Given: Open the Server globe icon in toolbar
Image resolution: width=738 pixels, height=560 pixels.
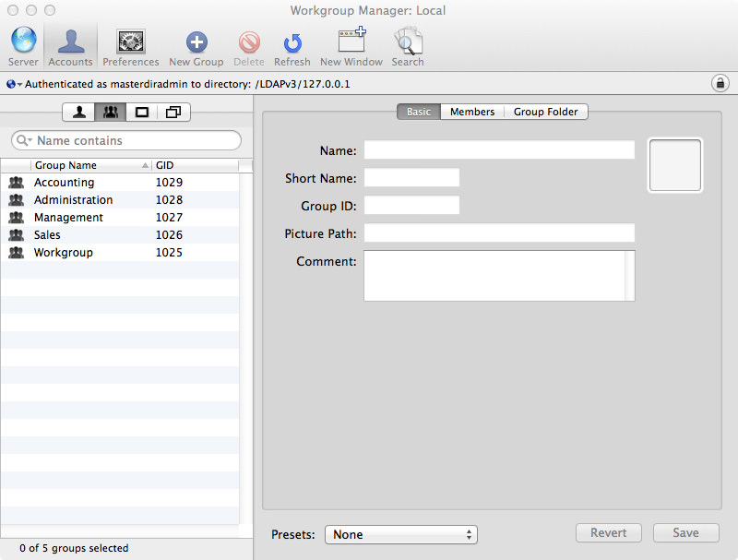Looking at the screenshot, I should pos(23,46).
